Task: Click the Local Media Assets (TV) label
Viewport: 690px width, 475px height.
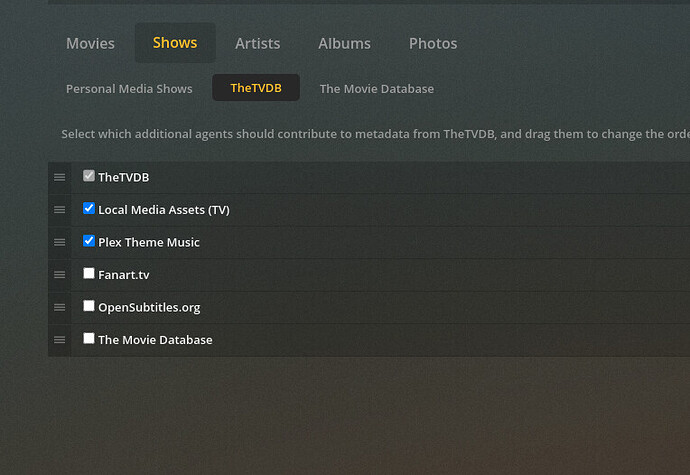Action: pyautogui.click(x=164, y=210)
